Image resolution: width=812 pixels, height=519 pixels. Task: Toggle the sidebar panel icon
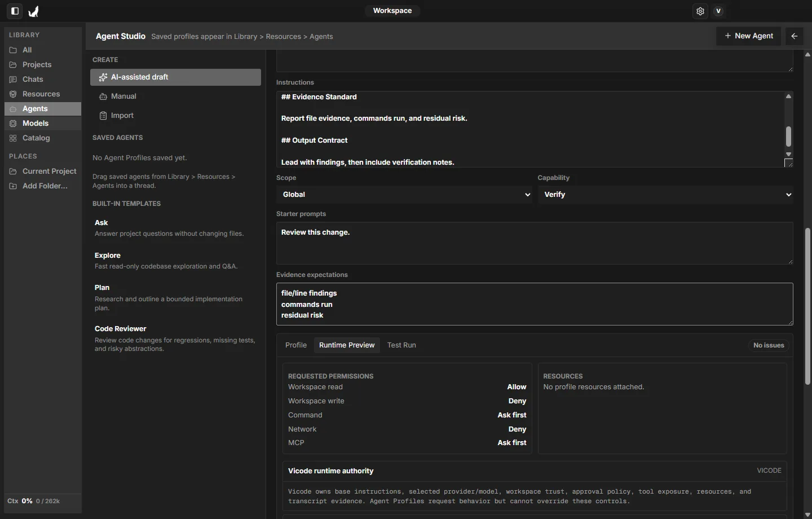[15, 11]
